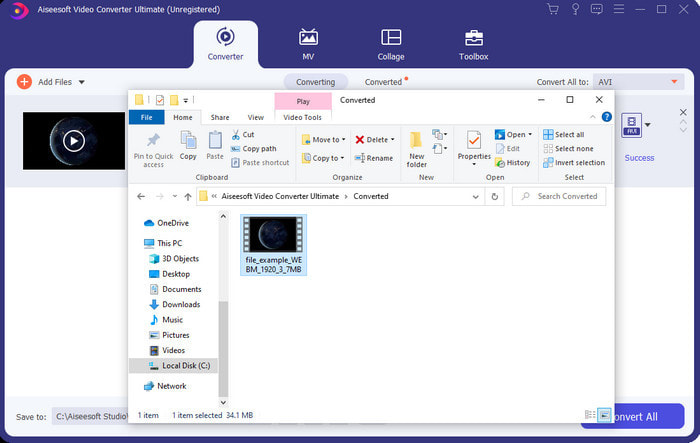The width and height of the screenshot is (700, 443).
Task: Select the Share ribbon tab
Action: [x=220, y=117]
